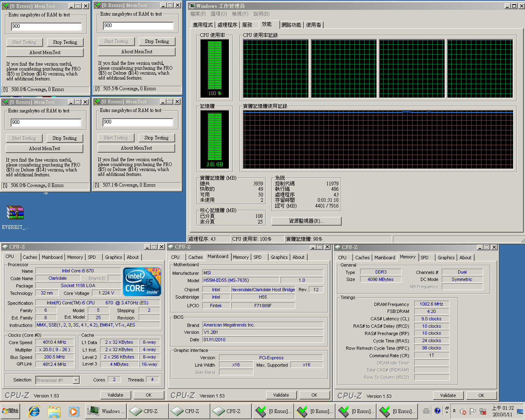The width and height of the screenshot is (525, 420).
Task: Click the BIOS brand 'American Megatrends Inc.'
Action: pos(263,325)
